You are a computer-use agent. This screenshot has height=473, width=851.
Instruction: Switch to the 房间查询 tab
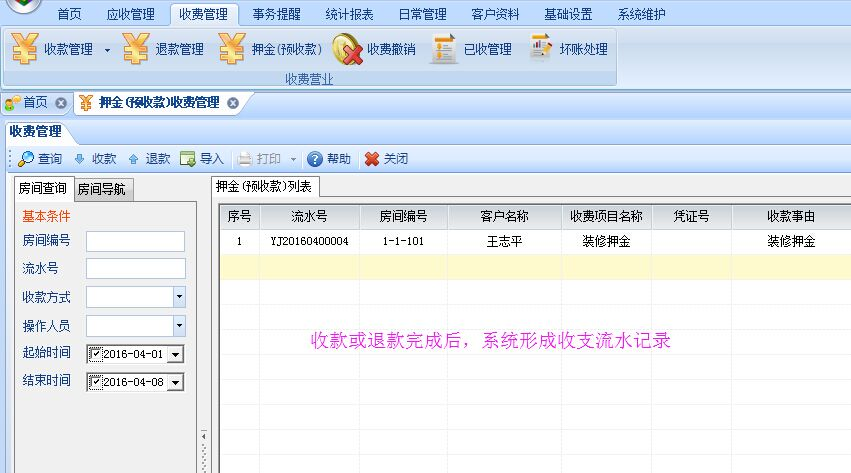43,188
